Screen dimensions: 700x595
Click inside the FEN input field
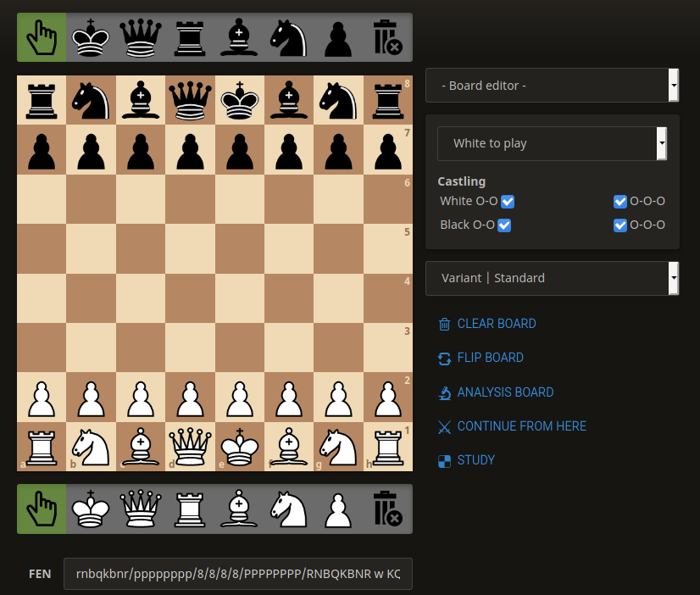pyautogui.click(x=237, y=574)
